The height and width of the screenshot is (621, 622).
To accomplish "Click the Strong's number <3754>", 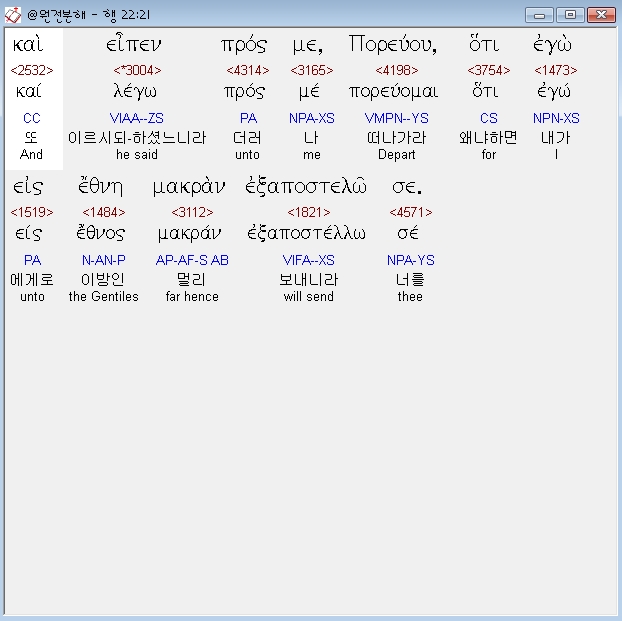I will point(489,70).
